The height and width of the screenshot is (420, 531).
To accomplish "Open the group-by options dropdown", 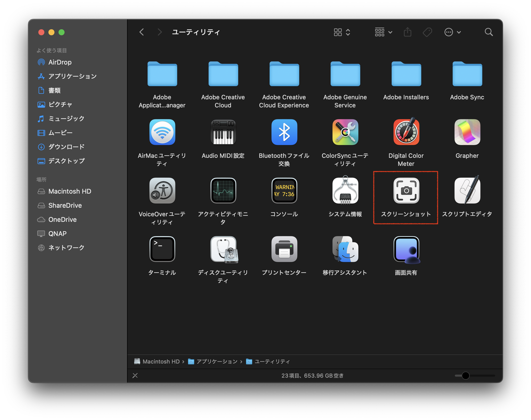I will point(383,32).
